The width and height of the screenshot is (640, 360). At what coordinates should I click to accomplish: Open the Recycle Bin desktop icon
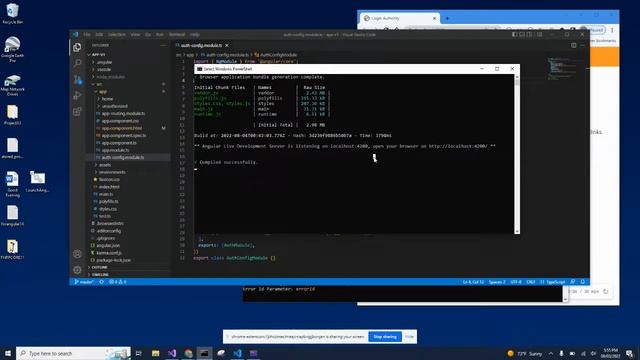pyautogui.click(x=12, y=13)
